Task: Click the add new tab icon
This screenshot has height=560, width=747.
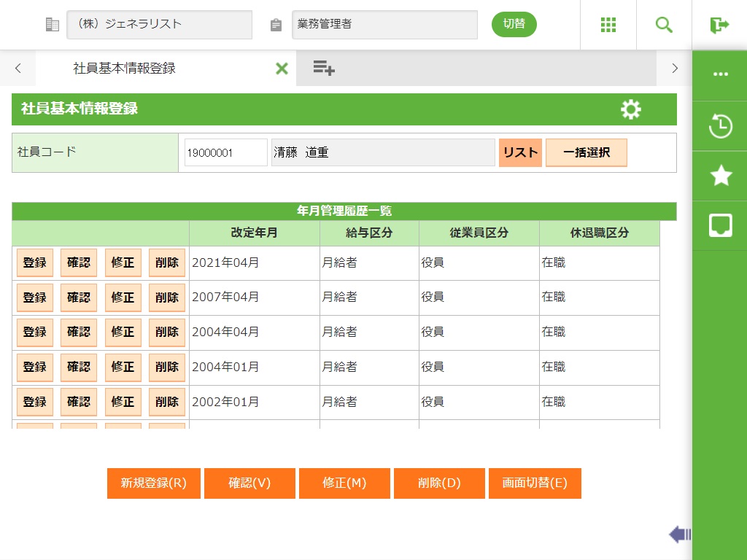Action: (x=323, y=69)
